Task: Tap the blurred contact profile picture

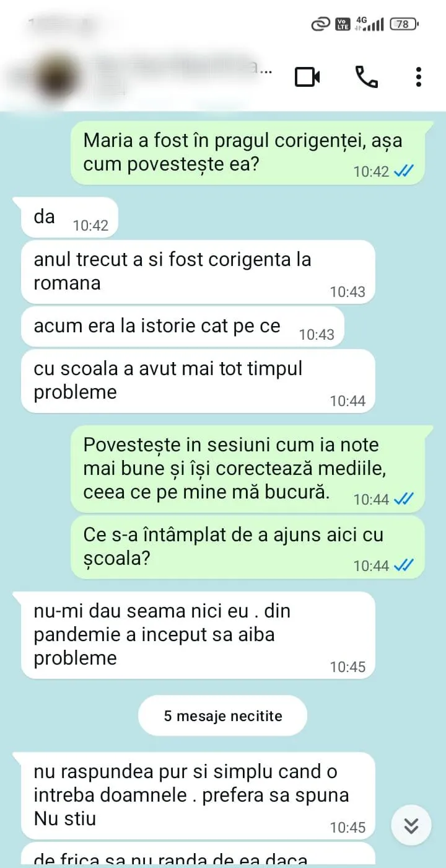Action: 53,77
